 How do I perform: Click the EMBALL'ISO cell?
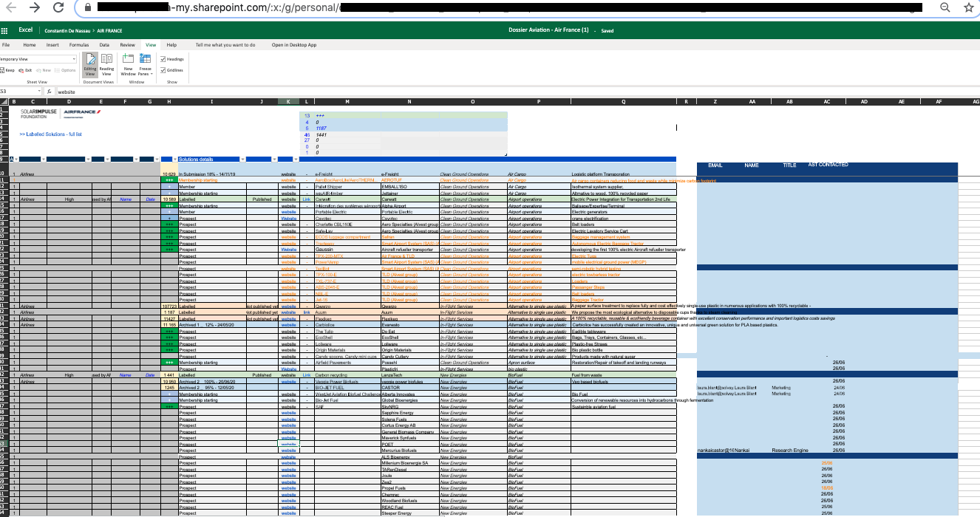coord(409,186)
